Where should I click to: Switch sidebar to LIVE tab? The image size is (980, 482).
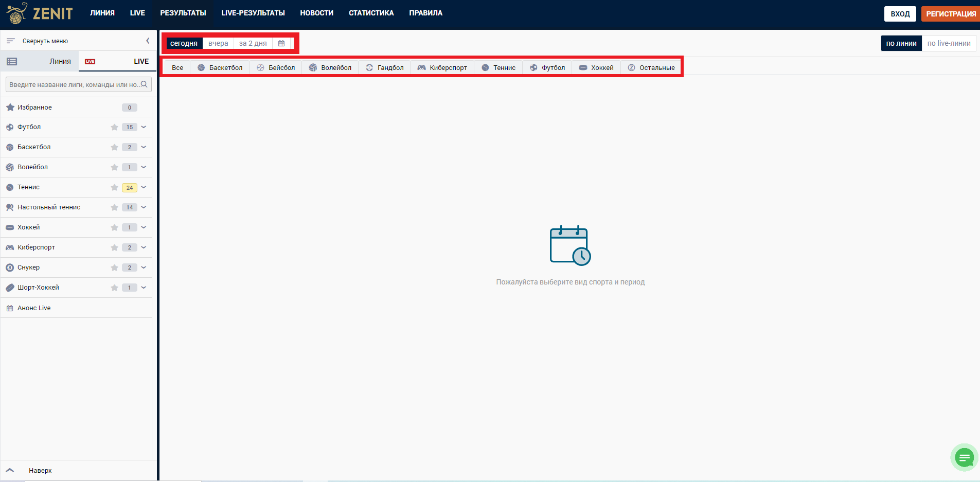[x=117, y=61]
